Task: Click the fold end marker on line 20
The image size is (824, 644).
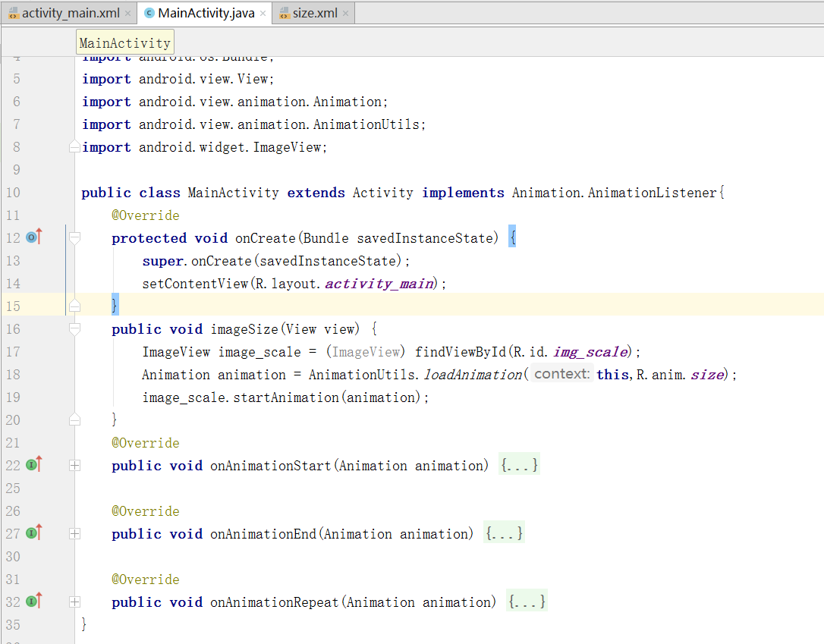Action: (x=74, y=419)
